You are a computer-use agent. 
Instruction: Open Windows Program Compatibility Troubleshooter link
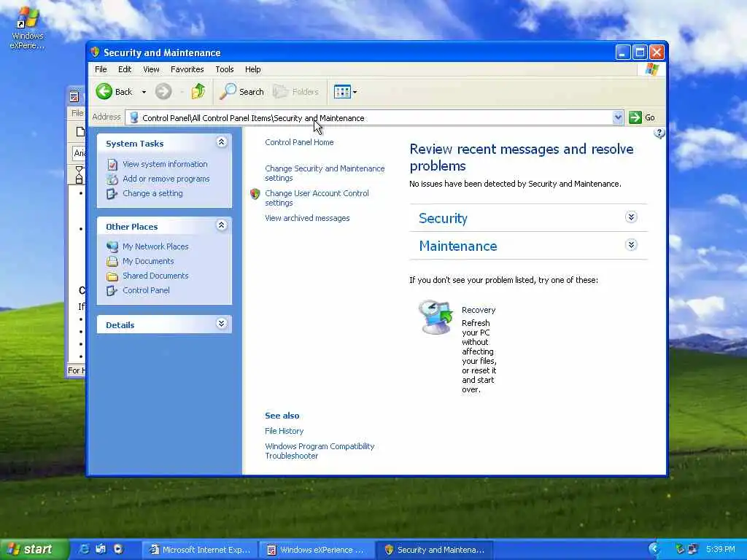point(320,451)
